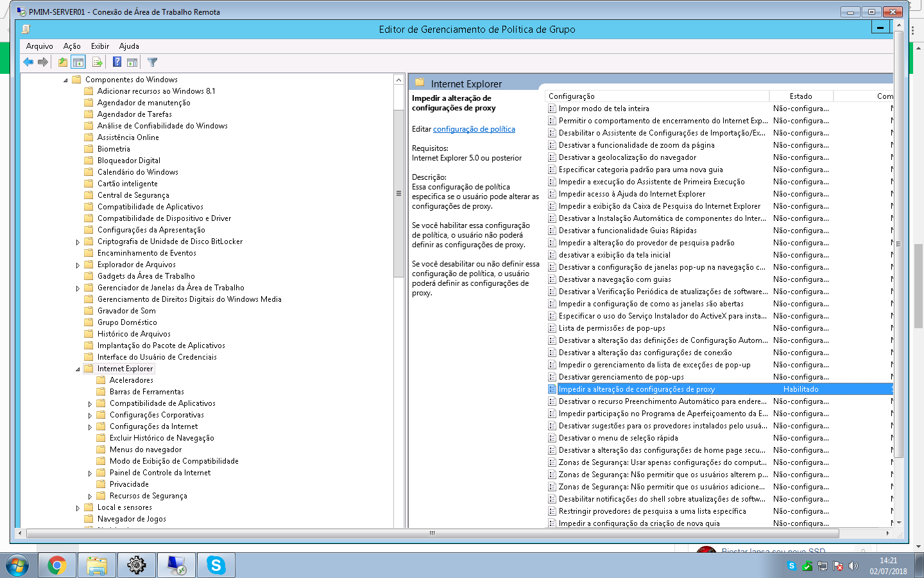Toggle Show/Hide Console Tree toolbar icon

[78, 62]
